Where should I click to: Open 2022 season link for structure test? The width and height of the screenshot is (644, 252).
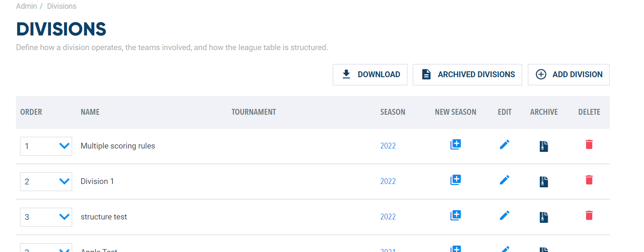point(388,217)
